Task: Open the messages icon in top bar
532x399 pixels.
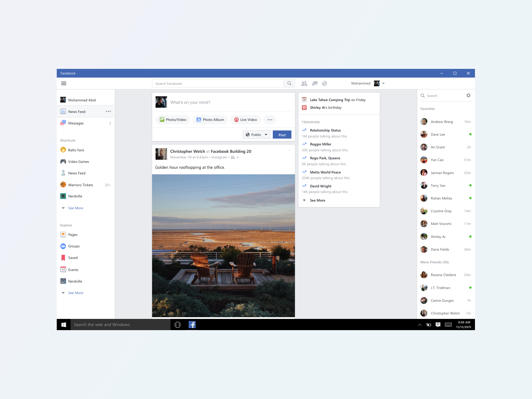Action: coord(315,83)
